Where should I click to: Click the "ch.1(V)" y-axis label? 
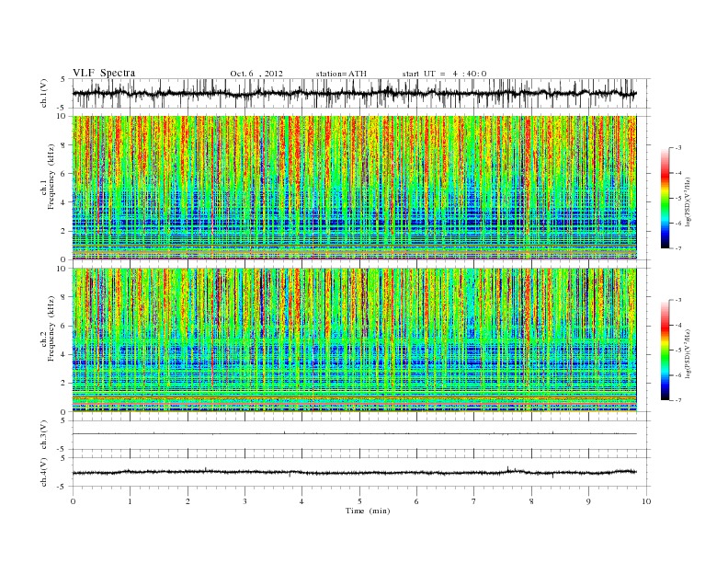point(43,95)
